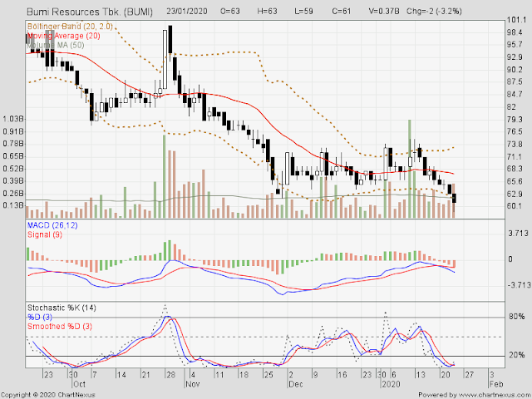
Task: Click the 0.13B volume axis label
Action: pyautogui.click(x=13, y=205)
